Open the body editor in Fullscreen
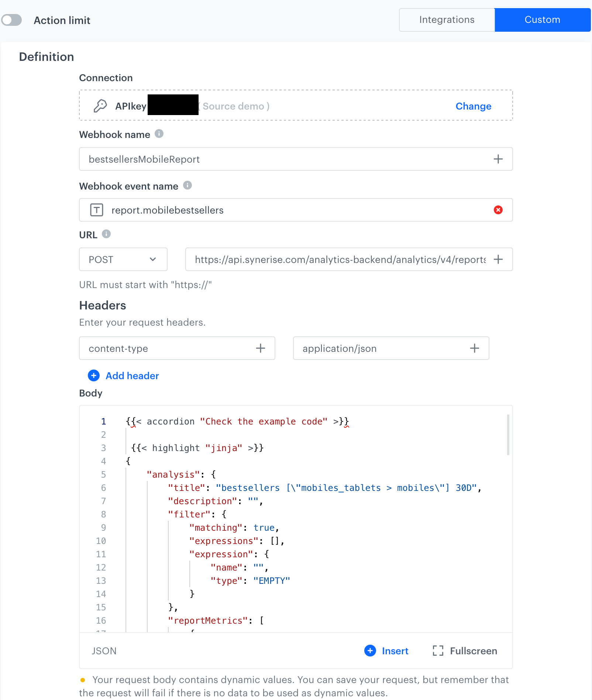 [465, 651]
